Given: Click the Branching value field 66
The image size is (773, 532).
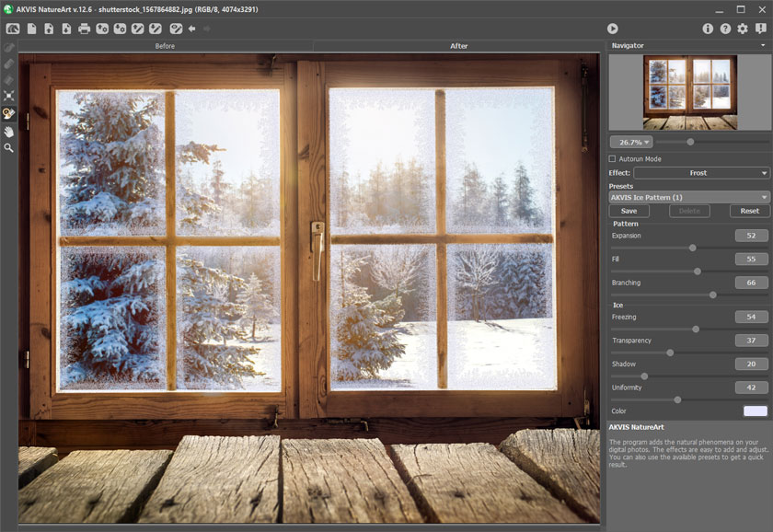Looking at the screenshot, I should pyautogui.click(x=751, y=283).
